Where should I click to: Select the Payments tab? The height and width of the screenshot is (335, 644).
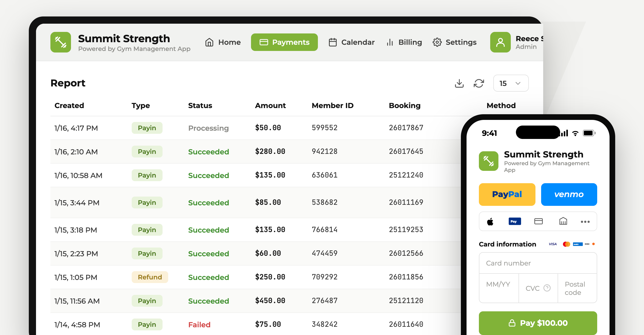click(x=284, y=42)
